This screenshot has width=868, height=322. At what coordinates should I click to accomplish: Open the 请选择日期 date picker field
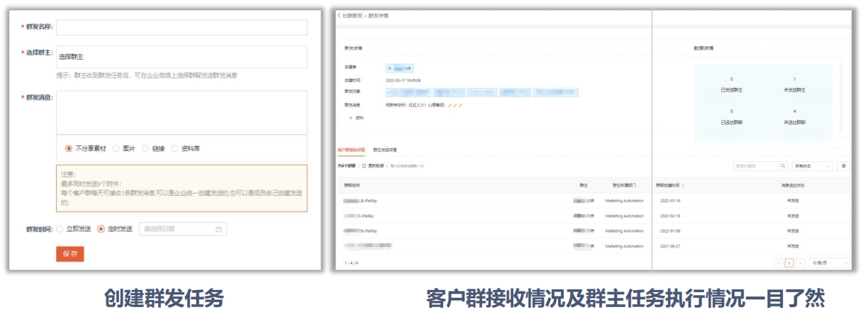[x=183, y=229]
